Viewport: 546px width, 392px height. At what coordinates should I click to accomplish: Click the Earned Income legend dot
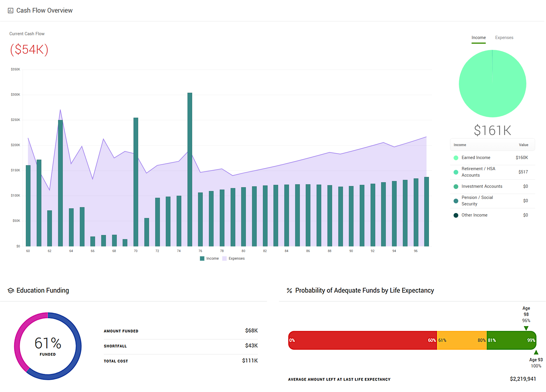coord(456,158)
